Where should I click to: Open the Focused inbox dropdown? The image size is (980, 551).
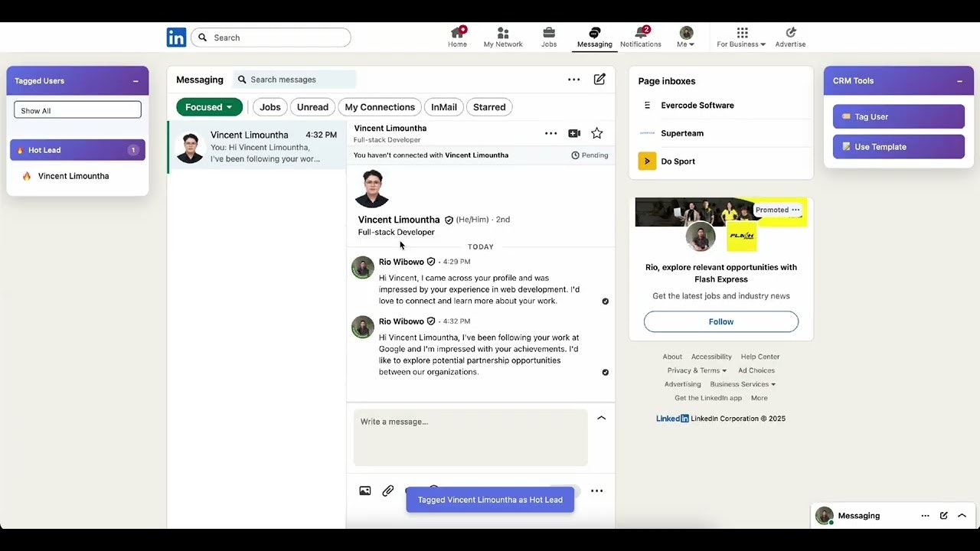point(209,107)
